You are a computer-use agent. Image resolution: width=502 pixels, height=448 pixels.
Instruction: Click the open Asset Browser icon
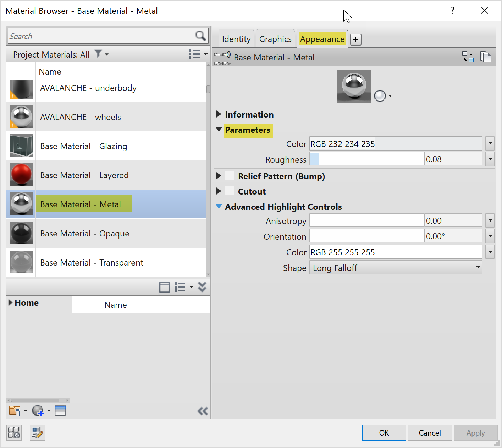(14, 432)
